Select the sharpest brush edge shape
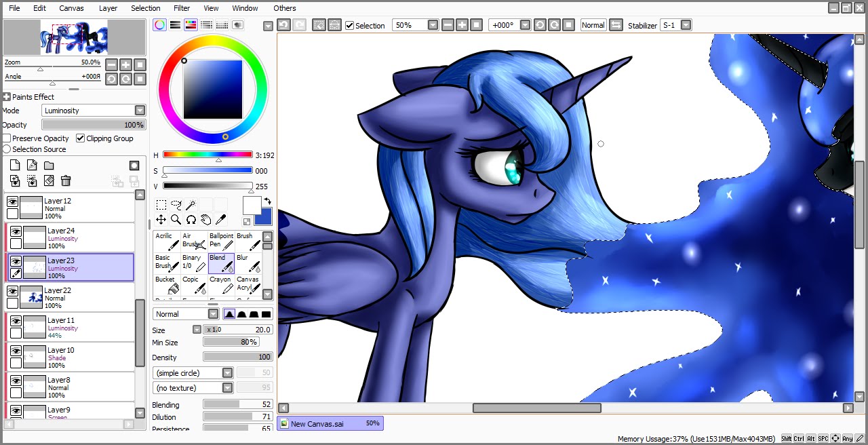 point(230,314)
